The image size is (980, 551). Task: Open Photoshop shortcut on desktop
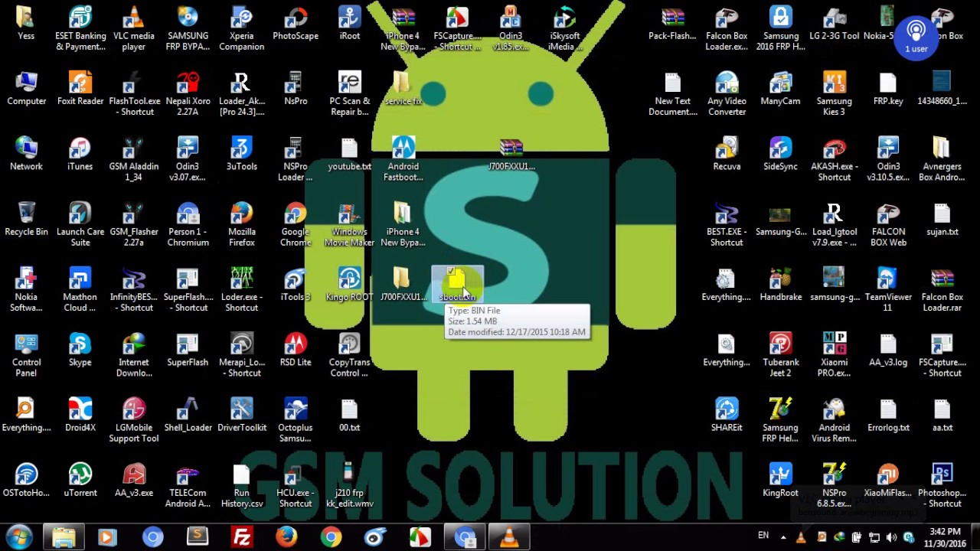[x=942, y=485]
